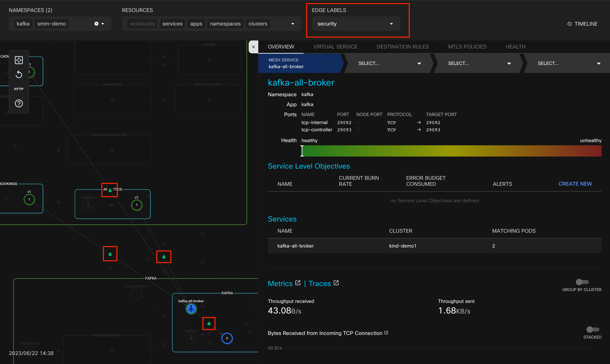Enable the Group By Cluster toggle
The width and height of the screenshot is (610, 364).
(582, 282)
